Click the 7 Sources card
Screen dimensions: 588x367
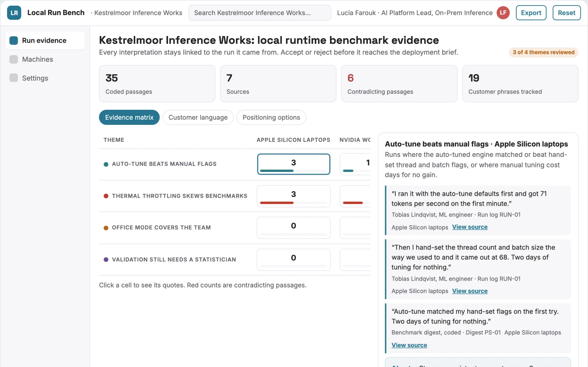pyautogui.click(x=278, y=84)
